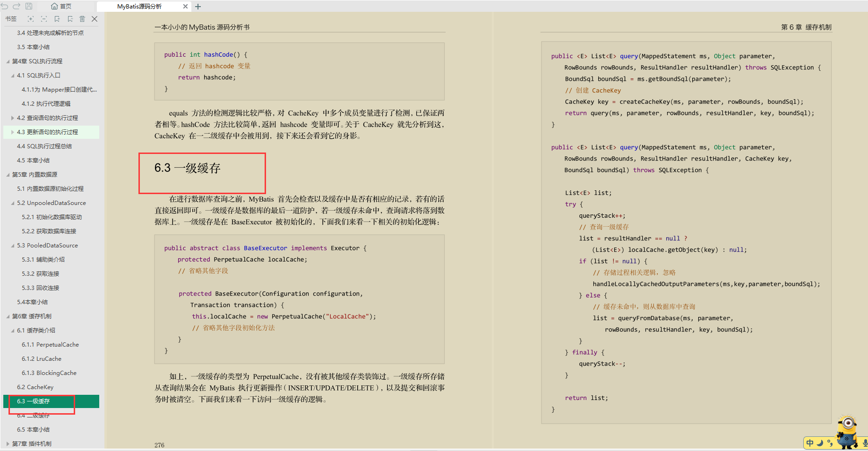Image resolution: width=868 pixels, height=451 pixels.
Task: Go to bookmark 第4章 SQL执行流程
Action: click(x=37, y=61)
